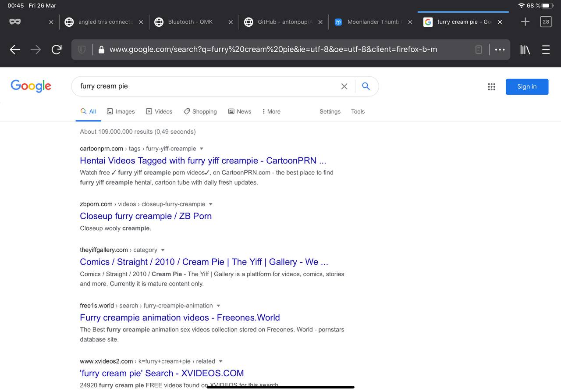This screenshot has width=561, height=392.
Task: Focus the Google search input field
Action: point(208,86)
